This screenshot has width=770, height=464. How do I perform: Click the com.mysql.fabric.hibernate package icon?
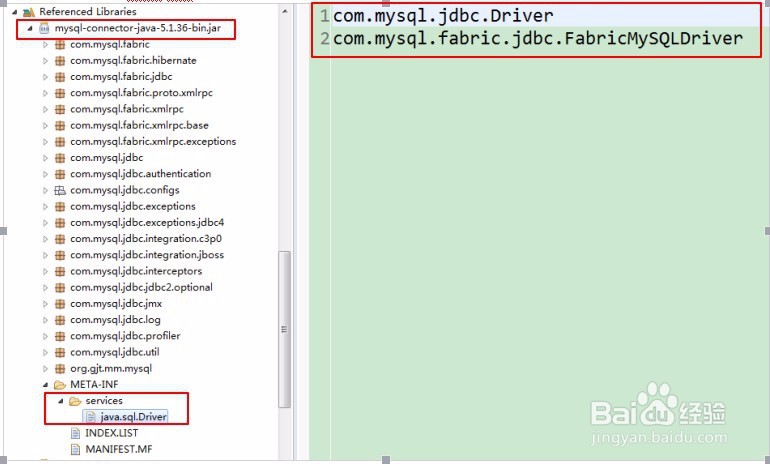click(60, 61)
